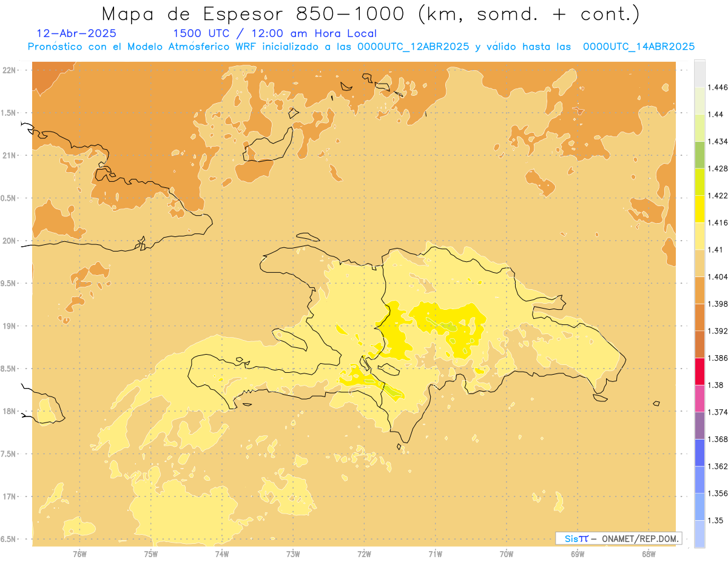Select the legend value "1.356"
728x562 pixels.
[718, 493]
